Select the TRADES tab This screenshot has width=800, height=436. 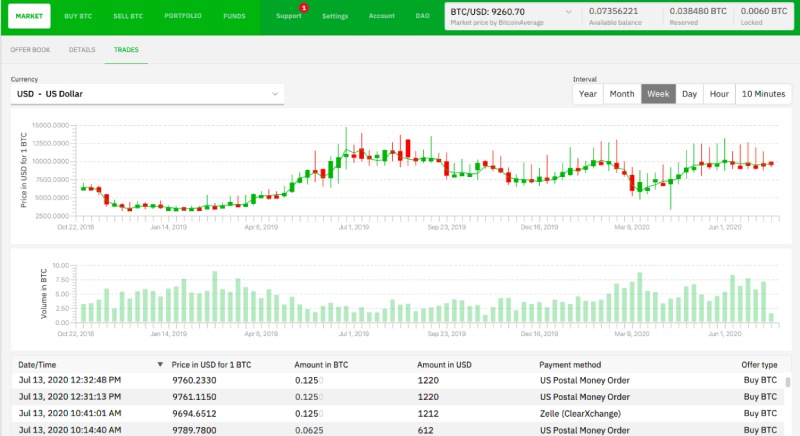(126, 49)
